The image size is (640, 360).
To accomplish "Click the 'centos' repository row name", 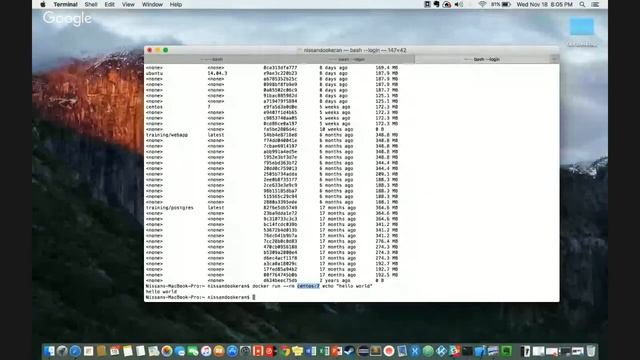I will (x=154, y=107).
